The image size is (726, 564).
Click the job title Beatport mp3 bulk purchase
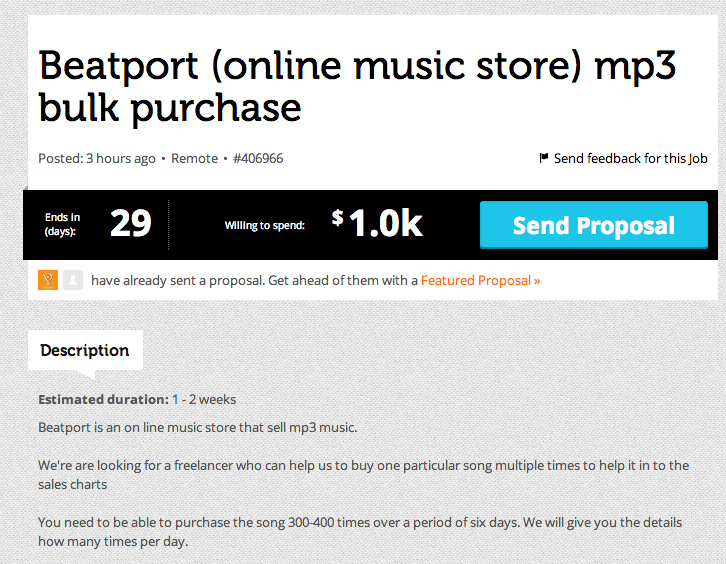point(357,86)
